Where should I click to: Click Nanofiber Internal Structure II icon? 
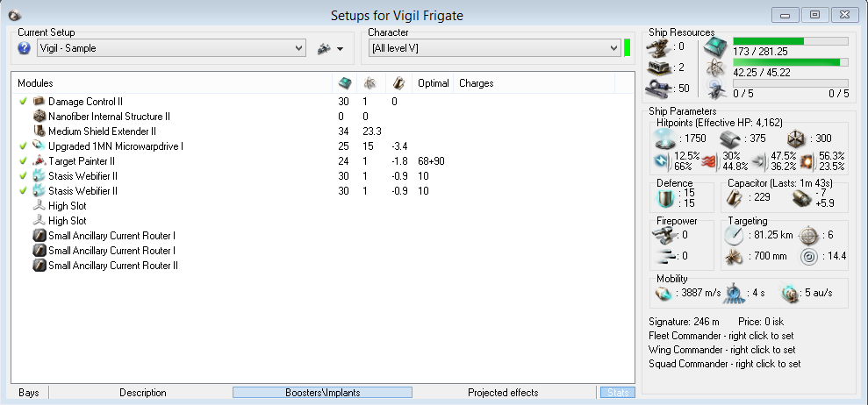[x=39, y=117]
